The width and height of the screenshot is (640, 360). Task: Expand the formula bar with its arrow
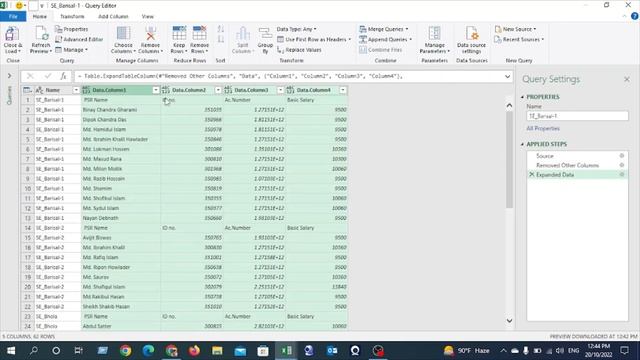click(x=507, y=76)
